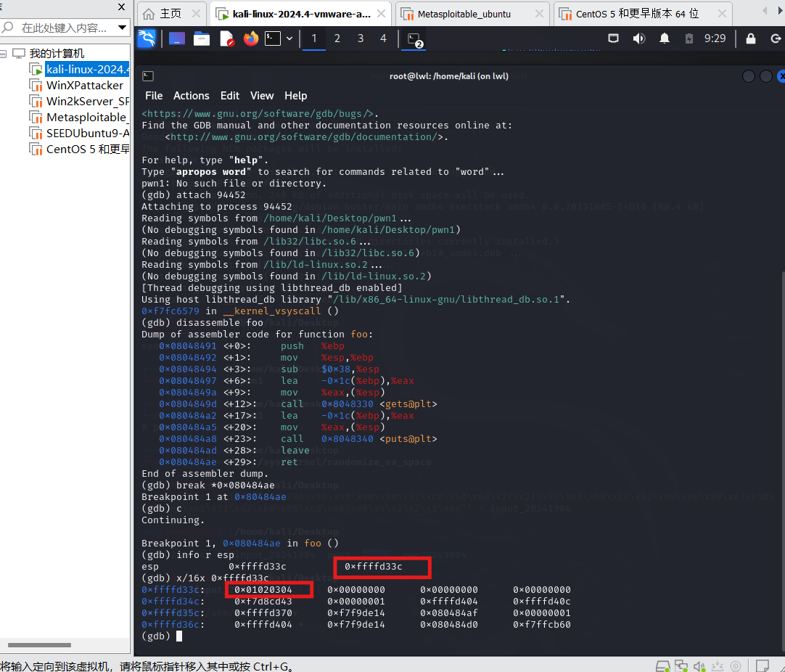Click VMware status bar hard disk icon
785x672 pixels.
[663, 666]
